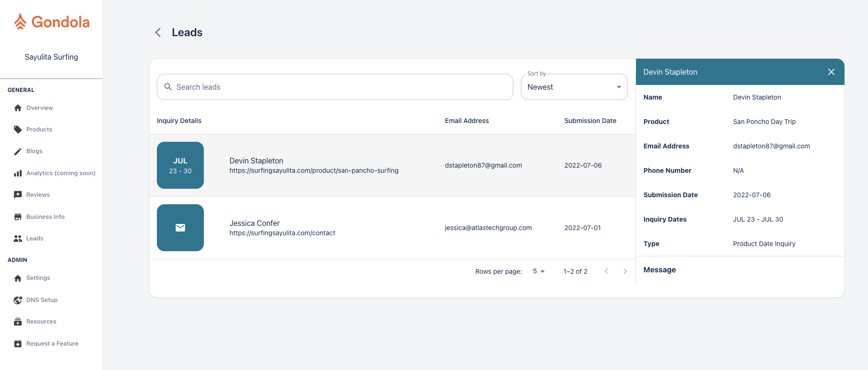Screen dimensions: 868x370
Task: Click the Submission Date column header
Action: 590,121
